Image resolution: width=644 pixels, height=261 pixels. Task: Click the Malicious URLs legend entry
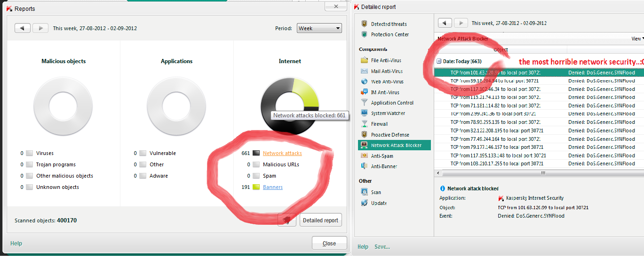pos(281,164)
